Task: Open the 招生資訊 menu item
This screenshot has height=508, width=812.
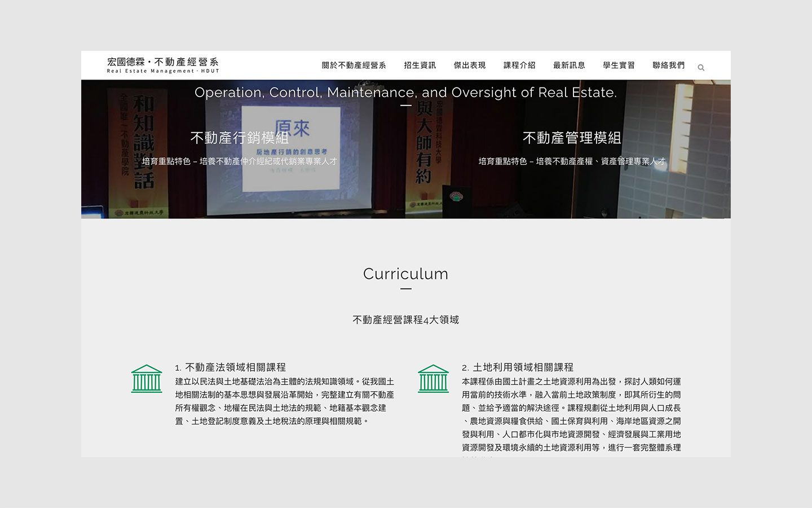Action: coord(420,65)
